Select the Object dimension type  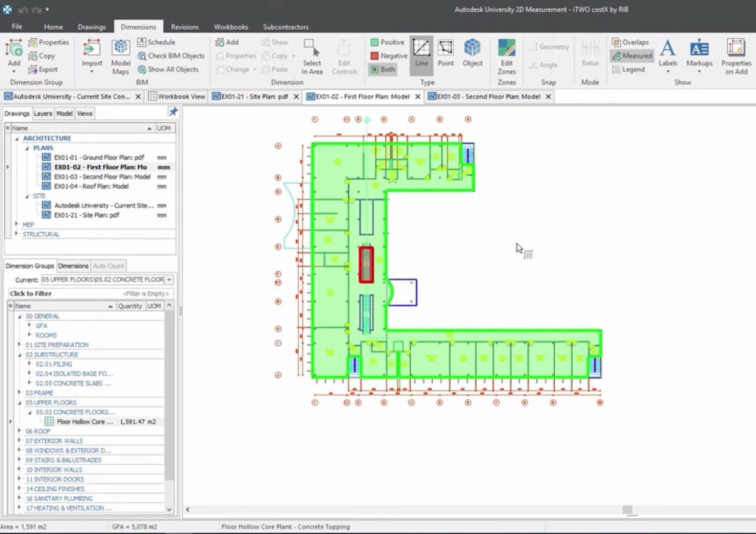472,53
